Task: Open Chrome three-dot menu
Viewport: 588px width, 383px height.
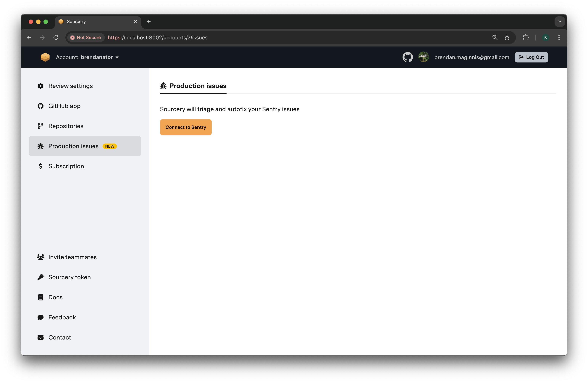Action: point(559,38)
